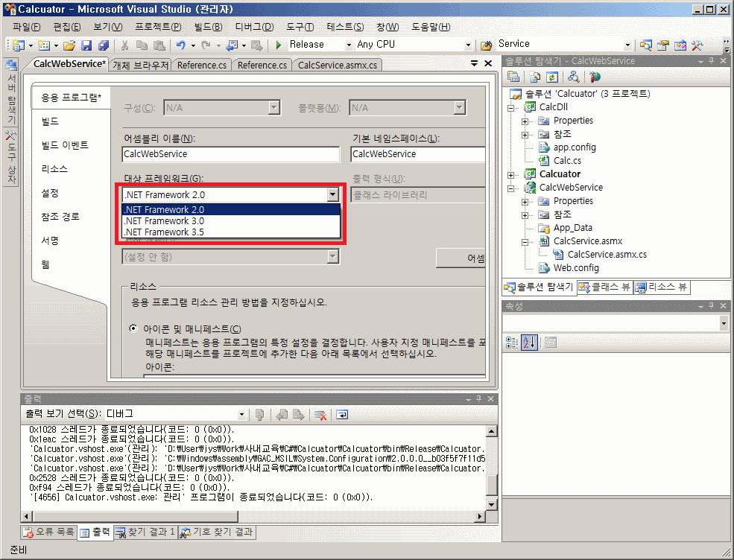734x560 pixels.
Task: Open the Toolbox hammer-and-wrench icon
Action: (697, 45)
